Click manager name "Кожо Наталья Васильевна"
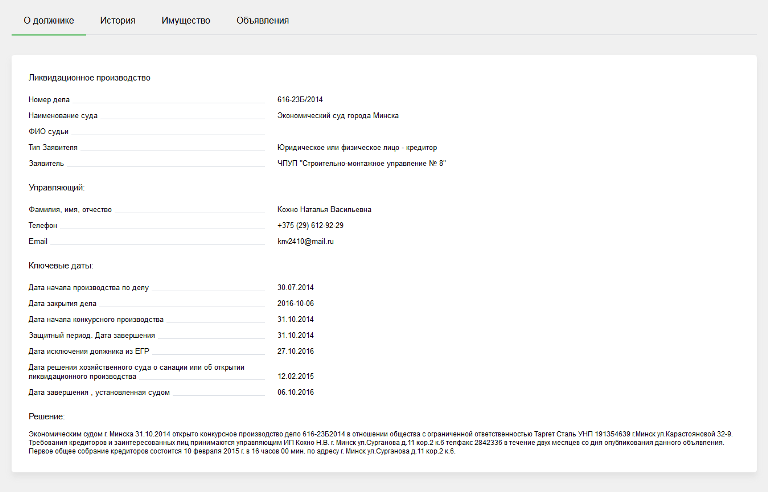Image resolution: width=768 pixels, height=492 pixels. click(x=324, y=210)
